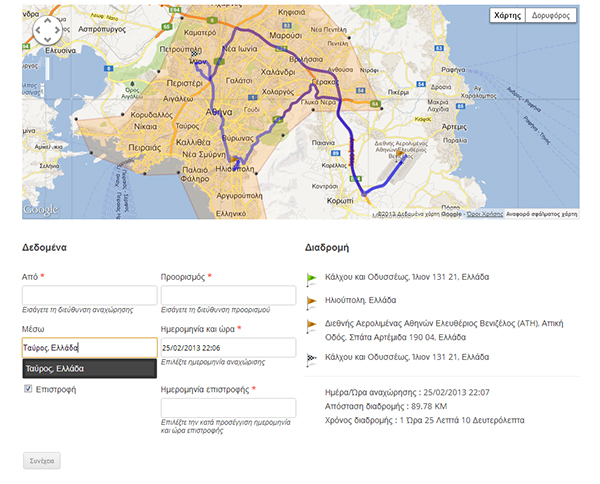
Task: Click first 'Κάλχου και Οδυσσέως, Ίλιον' route entry
Action: pyautogui.click(x=407, y=277)
